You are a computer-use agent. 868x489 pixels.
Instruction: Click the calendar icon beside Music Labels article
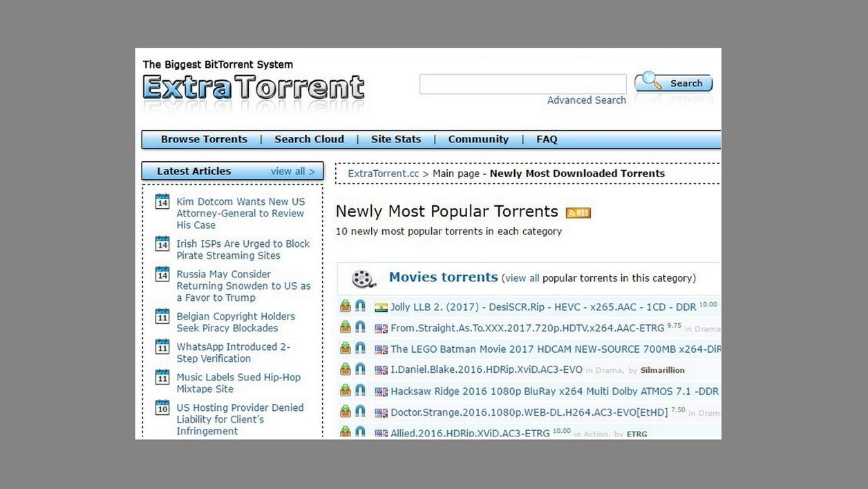[x=162, y=377]
